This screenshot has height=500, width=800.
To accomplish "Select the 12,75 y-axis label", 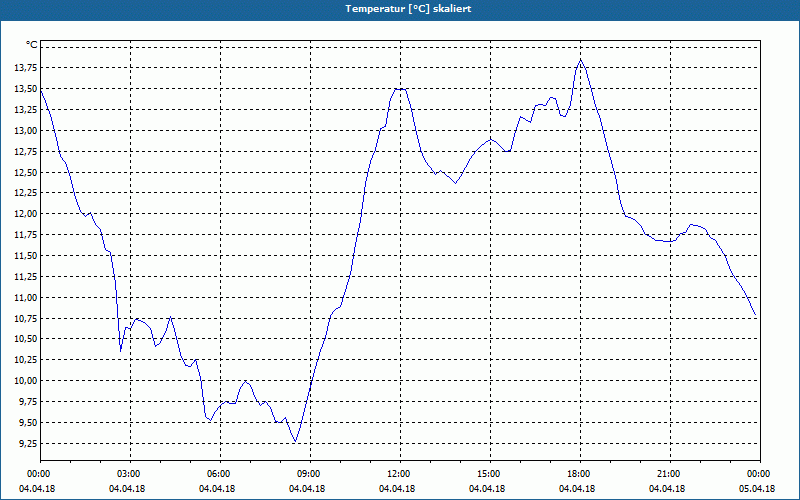I will point(27,152).
